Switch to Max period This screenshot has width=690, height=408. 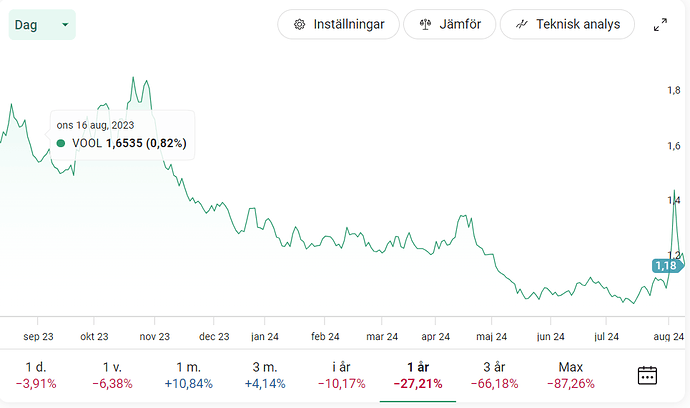(571, 375)
